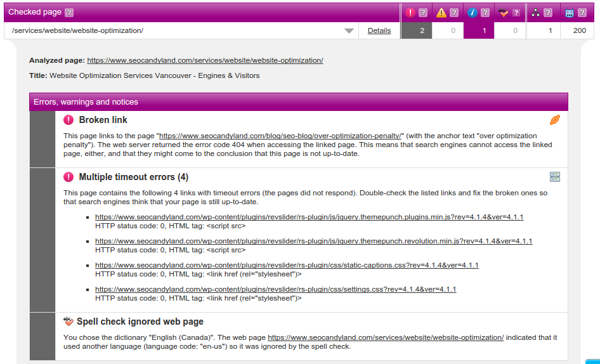Click the red errors column icon
The image size is (600, 364).
tap(410, 13)
